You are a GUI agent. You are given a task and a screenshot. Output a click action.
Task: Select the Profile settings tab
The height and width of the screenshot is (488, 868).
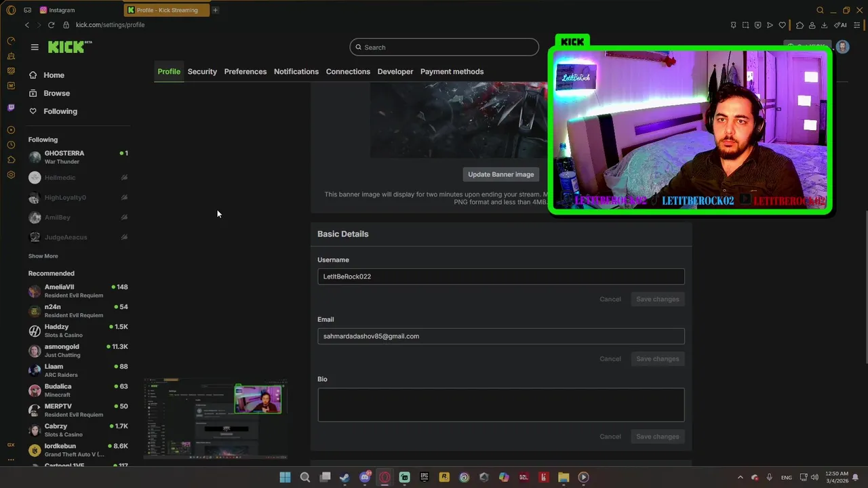click(169, 72)
